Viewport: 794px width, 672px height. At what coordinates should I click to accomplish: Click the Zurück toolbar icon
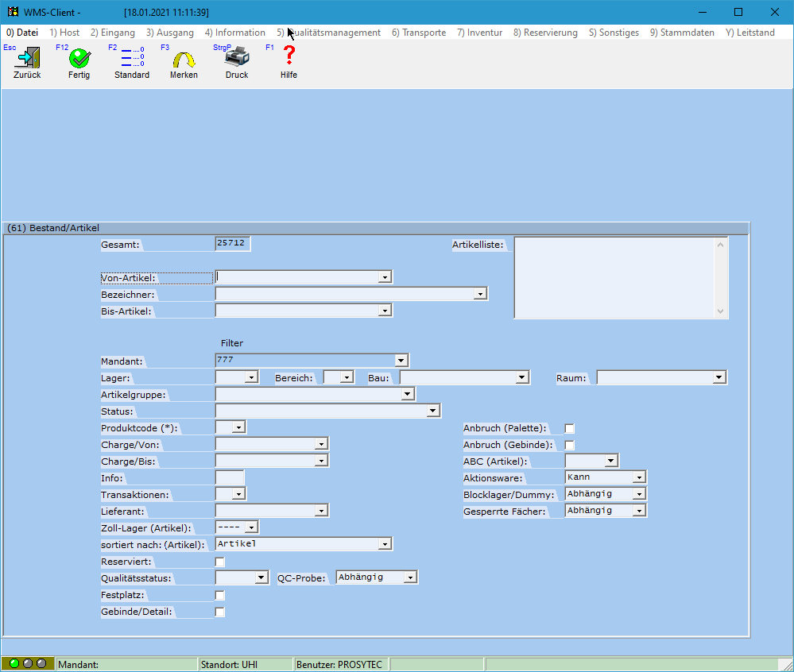pyautogui.click(x=26, y=60)
